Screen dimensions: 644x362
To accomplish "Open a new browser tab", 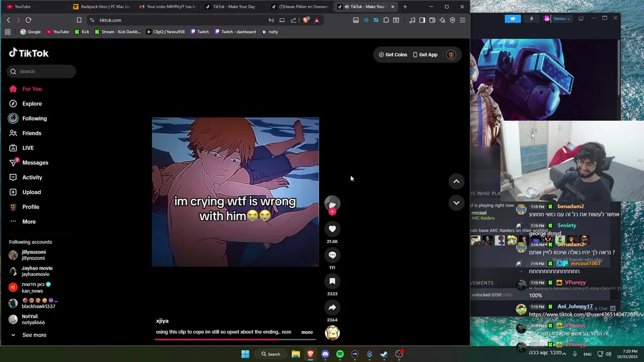I will tap(405, 7).
